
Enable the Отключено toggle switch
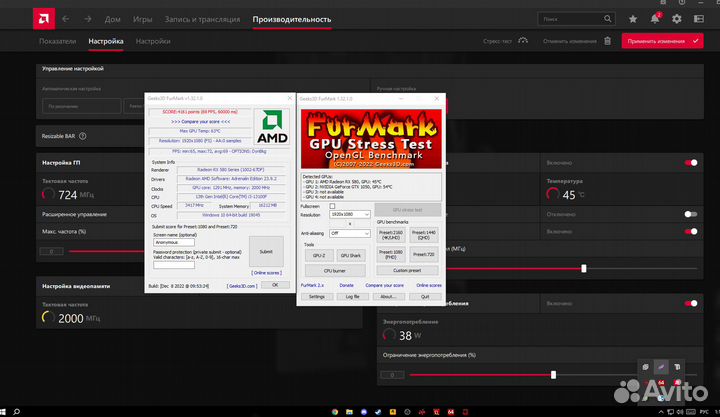(x=691, y=214)
